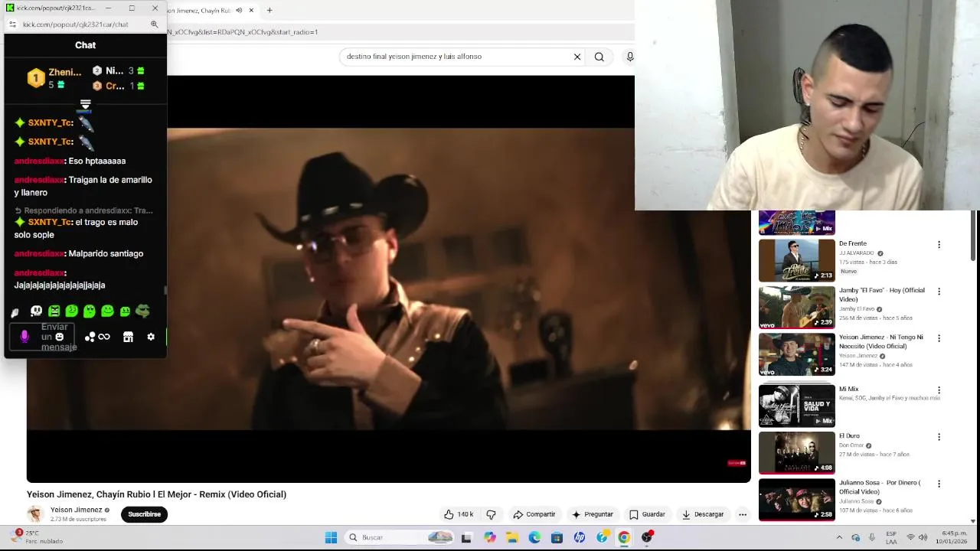This screenshot has width=980, height=551.
Task: Open the Mi Mix playlist thumbnail
Action: tap(797, 406)
